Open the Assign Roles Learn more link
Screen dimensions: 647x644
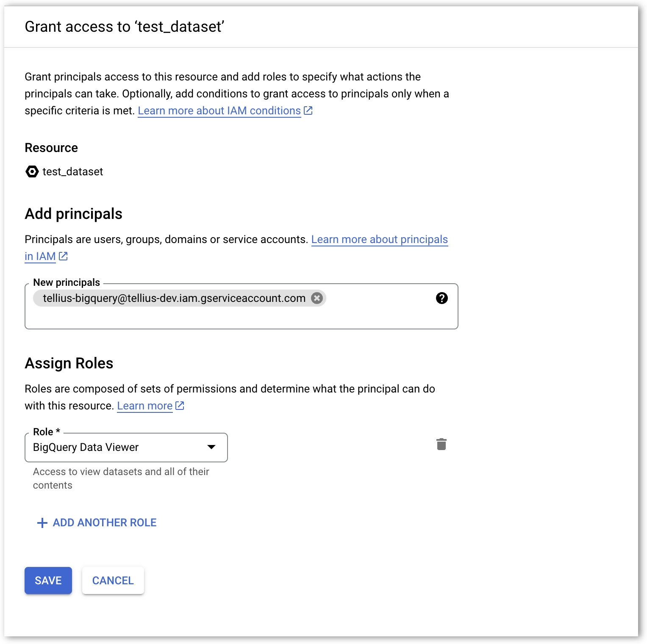point(144,406)
